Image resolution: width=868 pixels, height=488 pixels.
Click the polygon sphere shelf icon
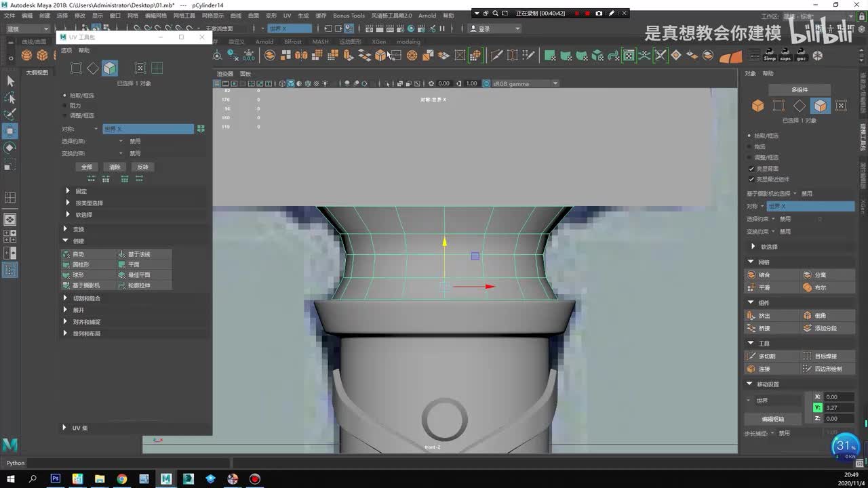click(x=26, y=56)
